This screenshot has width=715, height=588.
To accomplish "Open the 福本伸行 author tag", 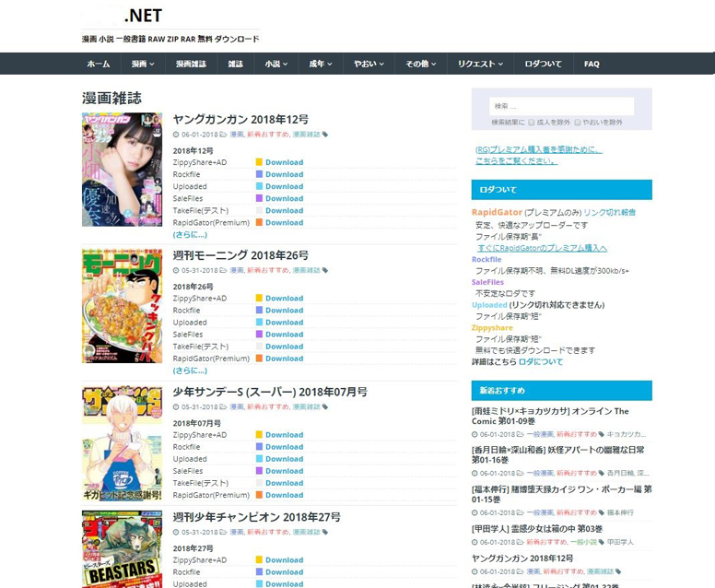I will pyautogui.click(x=620, y=512).
